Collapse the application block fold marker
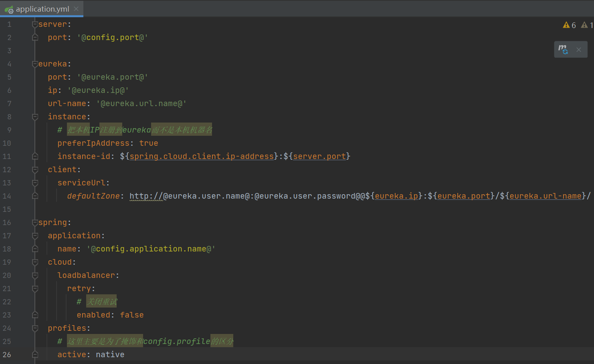 pyautogui.click(x=35, y=236)
